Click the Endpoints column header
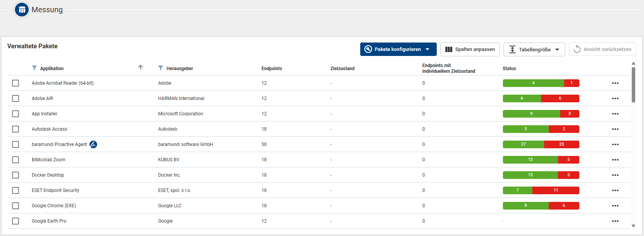 coord(272,69)
